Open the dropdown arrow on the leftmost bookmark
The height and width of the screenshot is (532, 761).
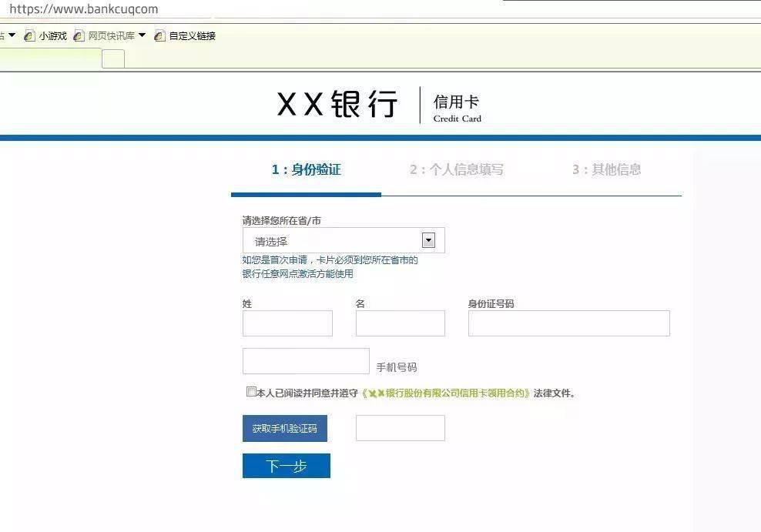(12, 35)
